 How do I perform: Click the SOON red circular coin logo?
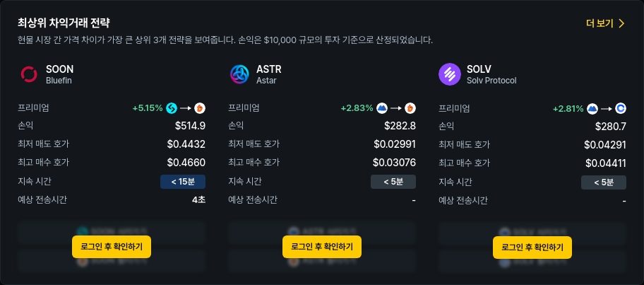pos(29,74)
